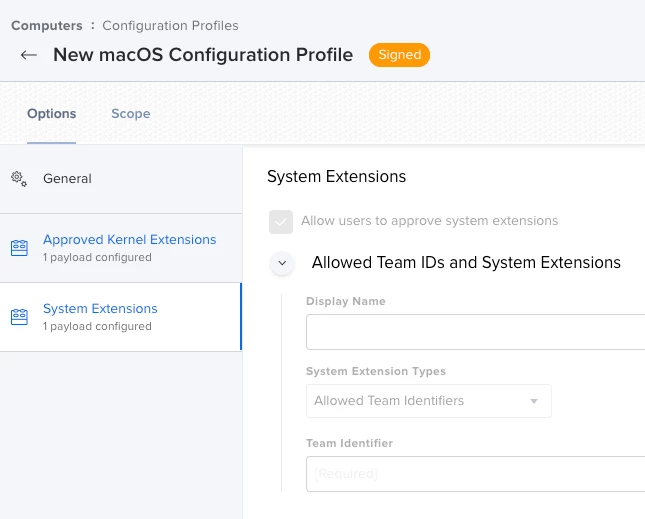
Task: Select the Options tab
Action: click(51, 114)
